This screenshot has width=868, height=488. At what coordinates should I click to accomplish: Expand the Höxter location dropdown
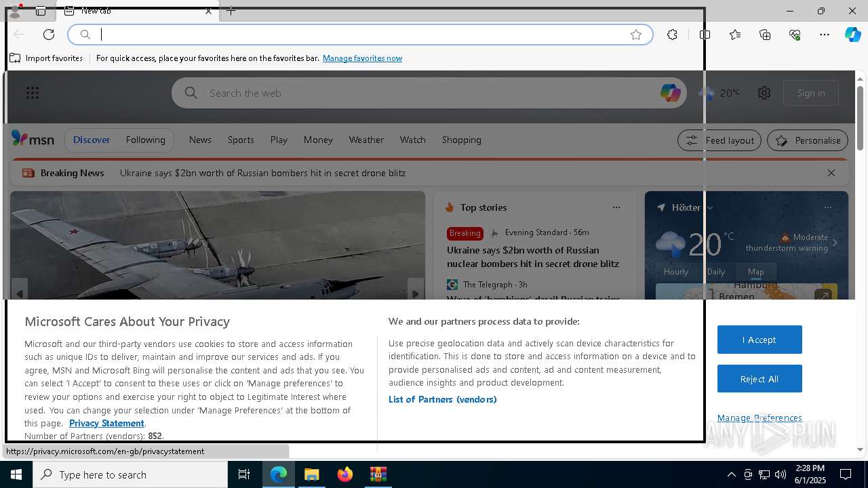tap(710, 207)
